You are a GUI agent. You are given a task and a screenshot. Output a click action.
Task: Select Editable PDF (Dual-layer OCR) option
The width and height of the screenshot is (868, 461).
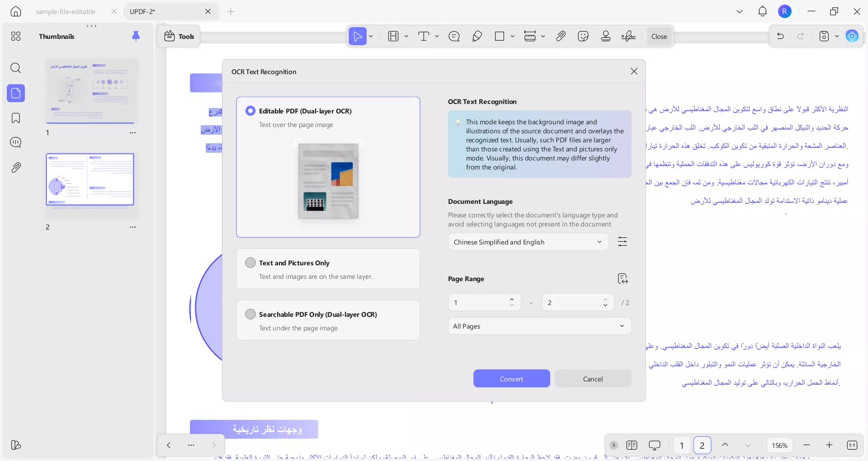[x=328, y=167]
